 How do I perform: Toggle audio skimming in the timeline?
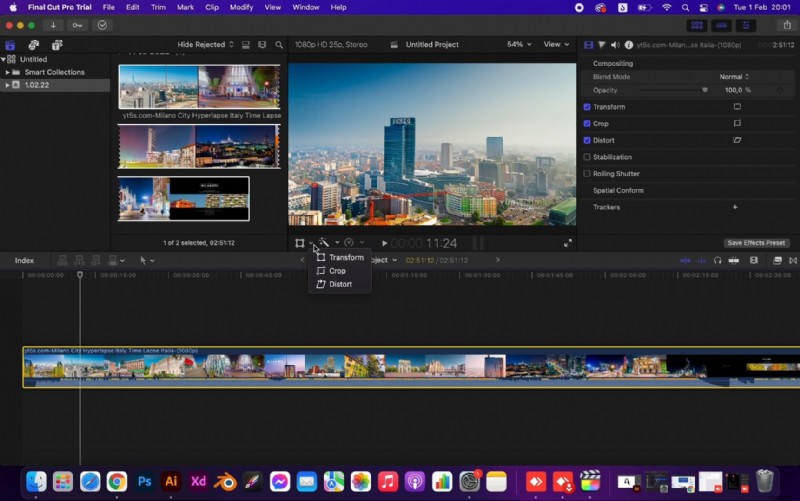click(702, 261)
